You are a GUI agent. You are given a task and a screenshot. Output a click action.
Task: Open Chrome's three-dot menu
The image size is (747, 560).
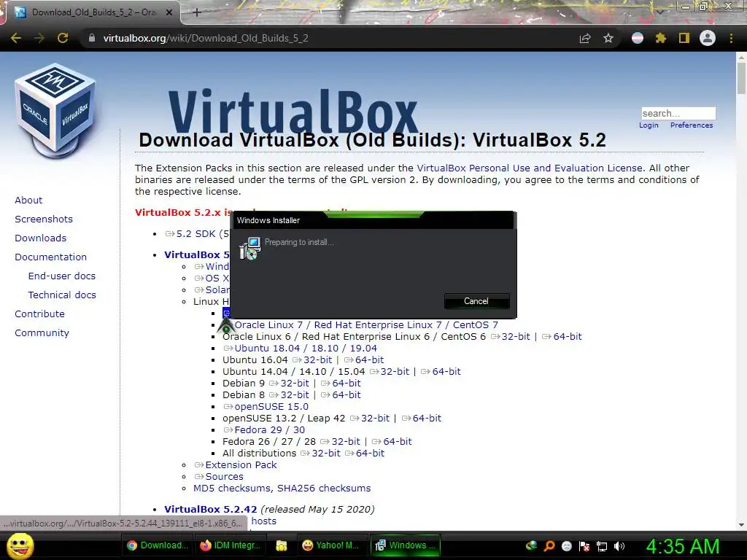point(731,38)
